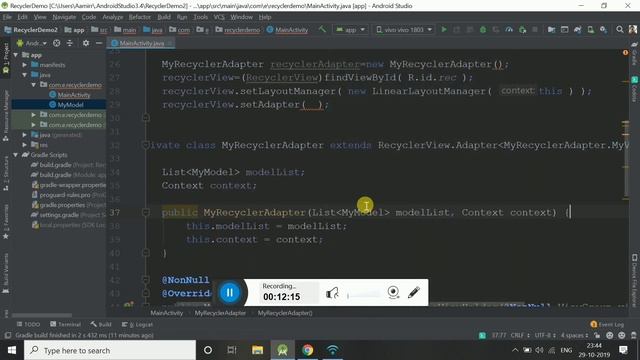This screenshot has height=360, width=640.
Task: Click Cortana circle icon in taskbar
Action: [x=208, y=350]
